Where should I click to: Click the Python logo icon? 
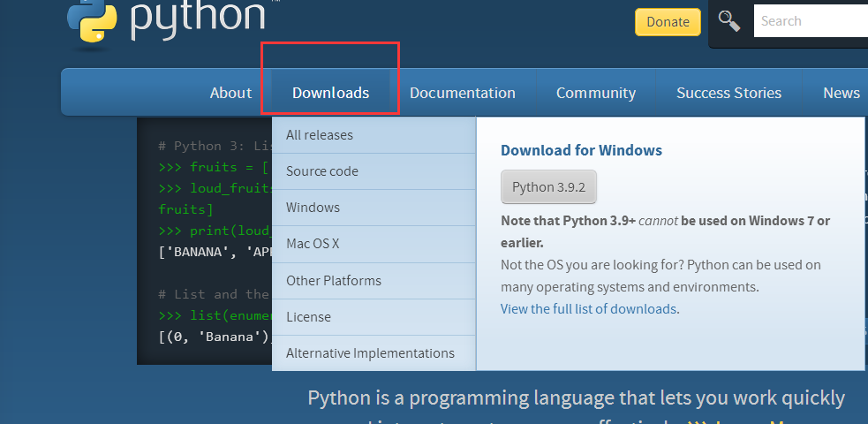pyautogui.click(x=92, y=21)
